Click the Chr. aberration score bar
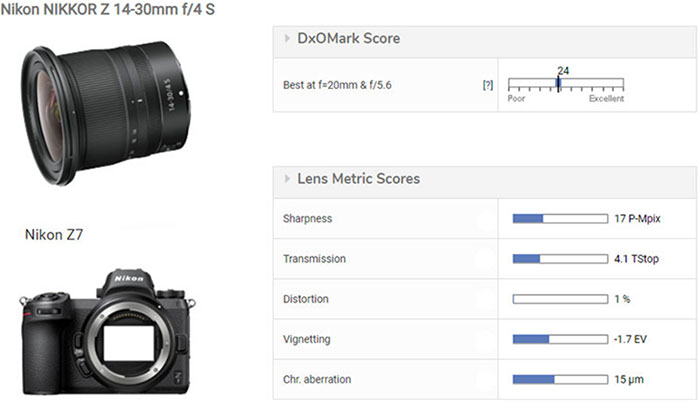 (x=559, y=380)
